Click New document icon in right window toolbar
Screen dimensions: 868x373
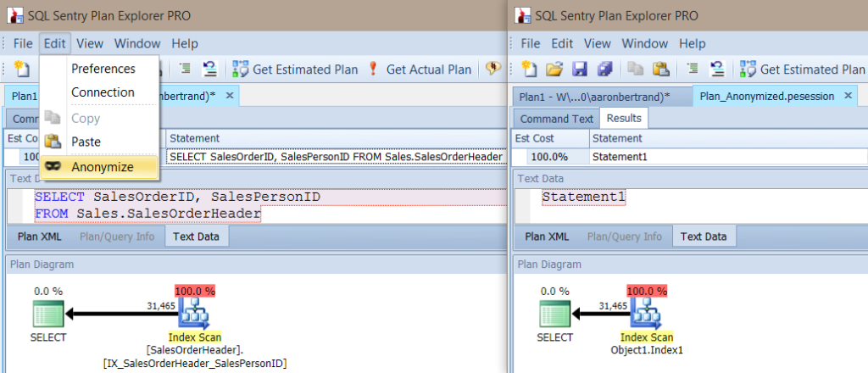[530, 69]
